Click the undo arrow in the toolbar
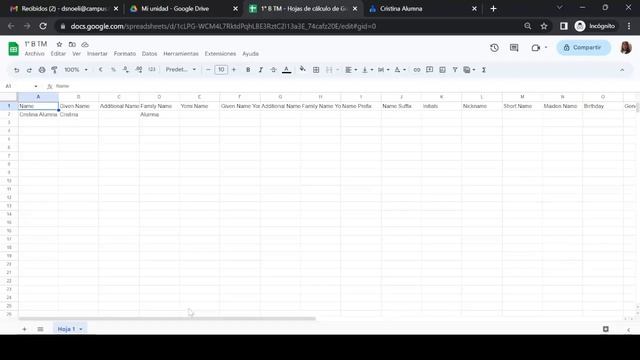640x360 pixels. 16,70
